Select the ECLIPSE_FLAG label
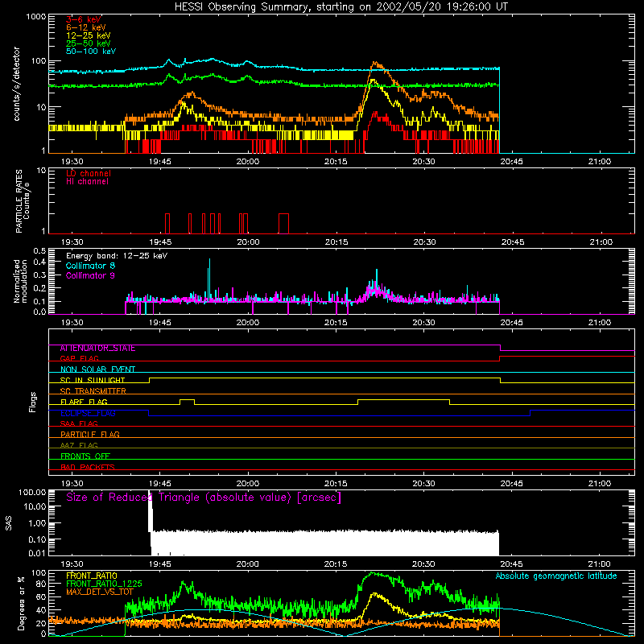The height and width of the screenshot is (644, 644). [x=88, y=413]
